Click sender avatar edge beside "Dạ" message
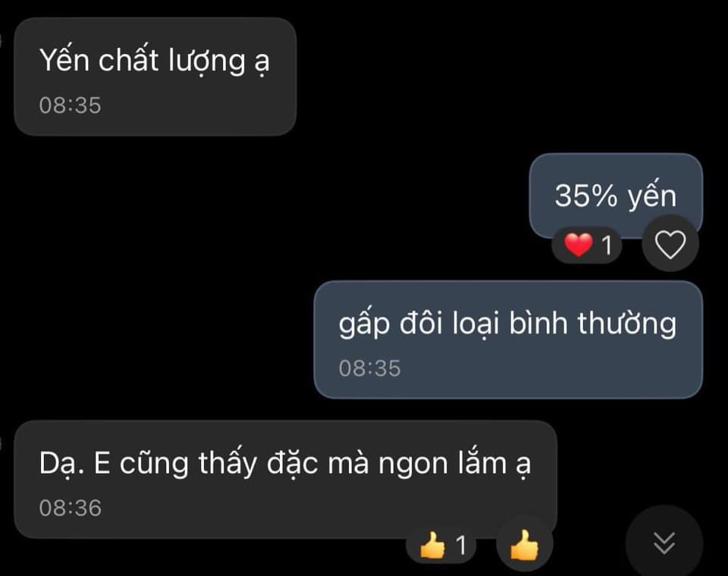This screenshot has width=728, height=576. pyautogui.click(x=1, y=443)
